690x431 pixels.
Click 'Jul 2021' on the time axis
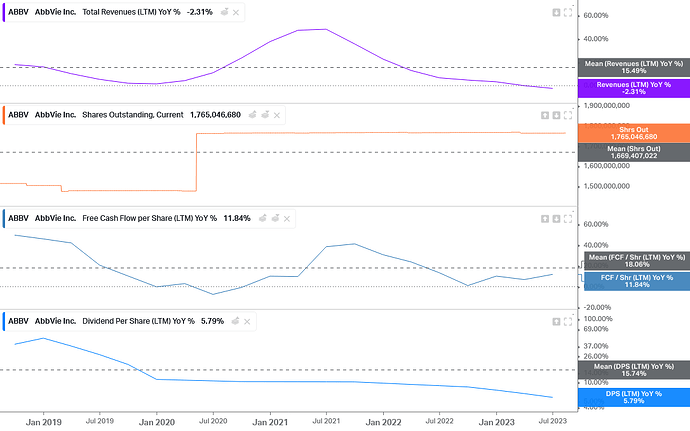(326, 421)
